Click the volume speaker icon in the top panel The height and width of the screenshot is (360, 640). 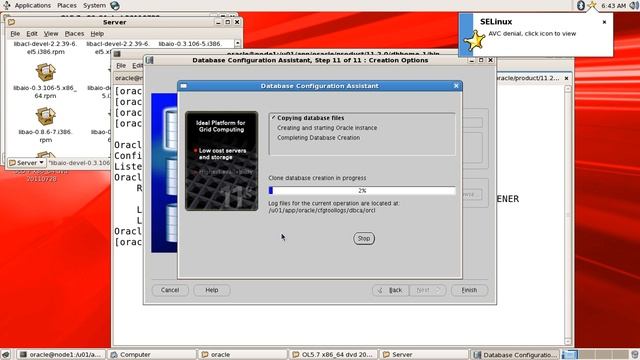(634, 6)
